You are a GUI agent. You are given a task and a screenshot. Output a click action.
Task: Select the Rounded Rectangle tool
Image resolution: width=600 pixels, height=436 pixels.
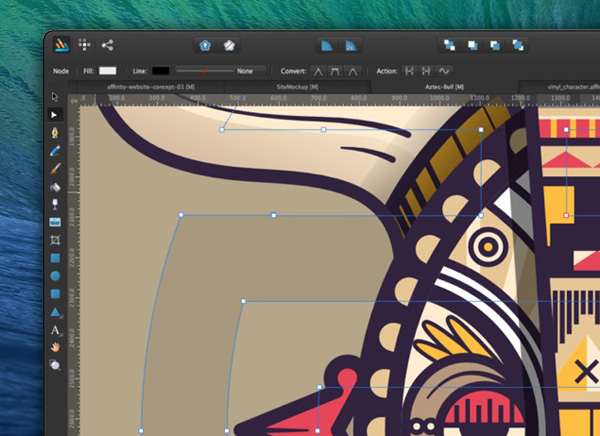(x=55, y=294)
